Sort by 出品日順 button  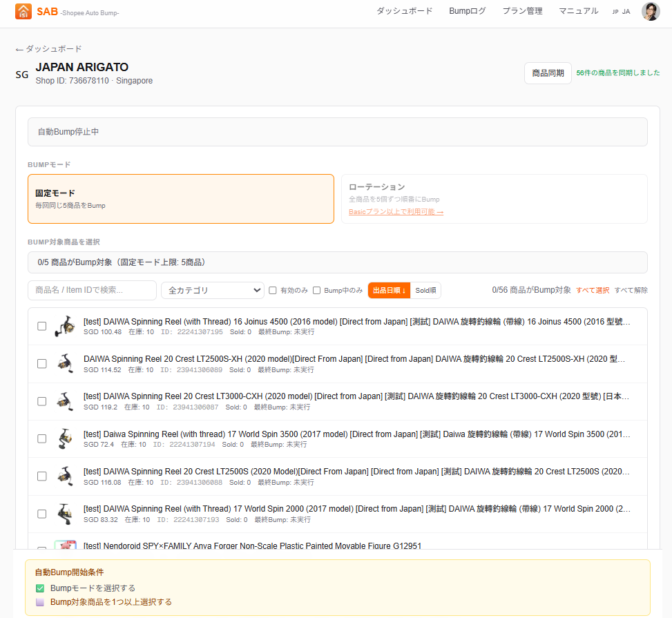[389, 291]
